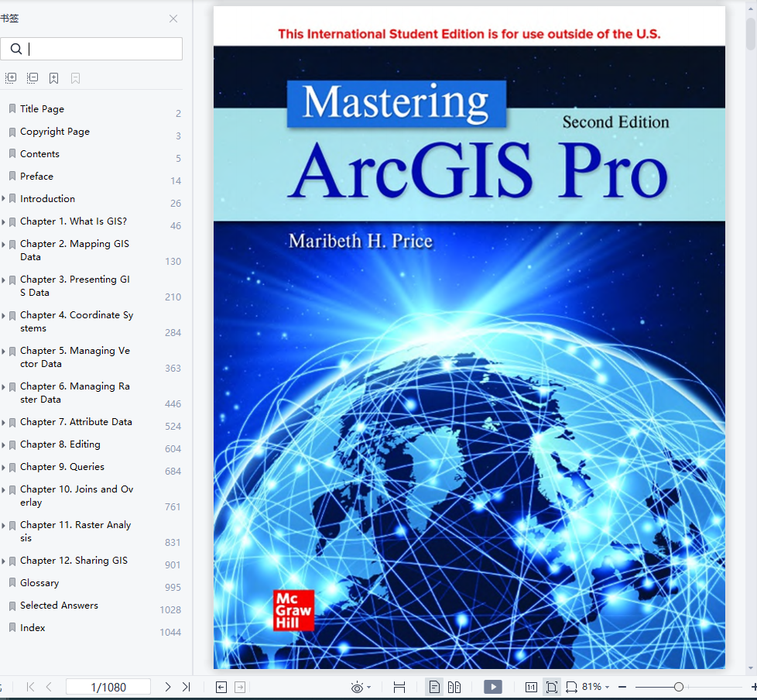Expand Chapter 7. Attribute Data
Screen dimensions: 757x700
tap(3, 423)
